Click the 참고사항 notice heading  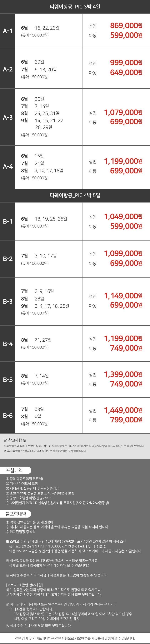(x=15, y=440)
